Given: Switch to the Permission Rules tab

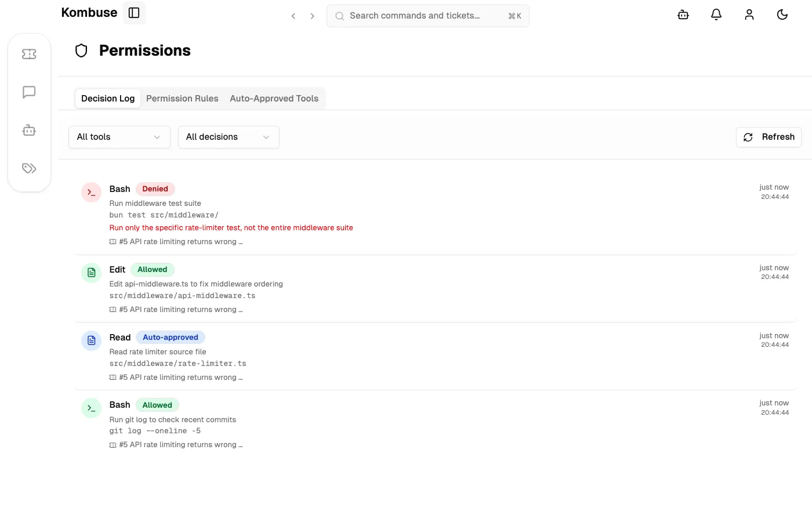Looking at the screenshot, I should click(x=182, y=98).
